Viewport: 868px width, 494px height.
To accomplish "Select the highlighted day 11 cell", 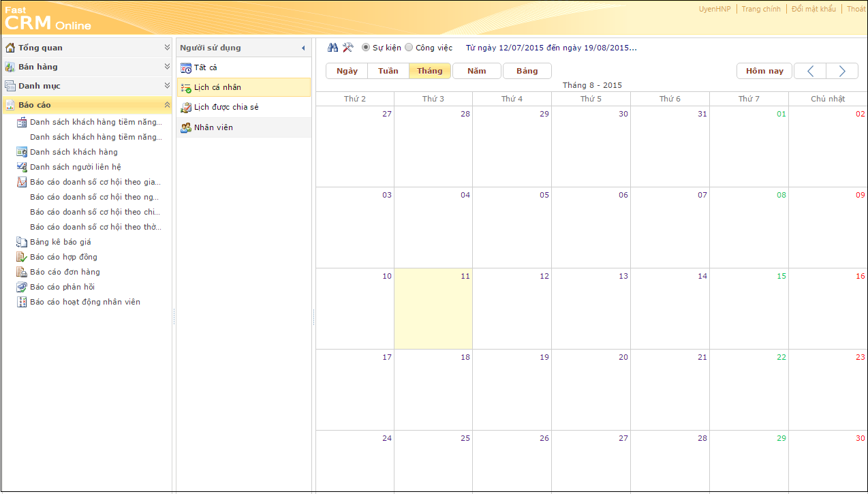I will [x=433, y=309].
